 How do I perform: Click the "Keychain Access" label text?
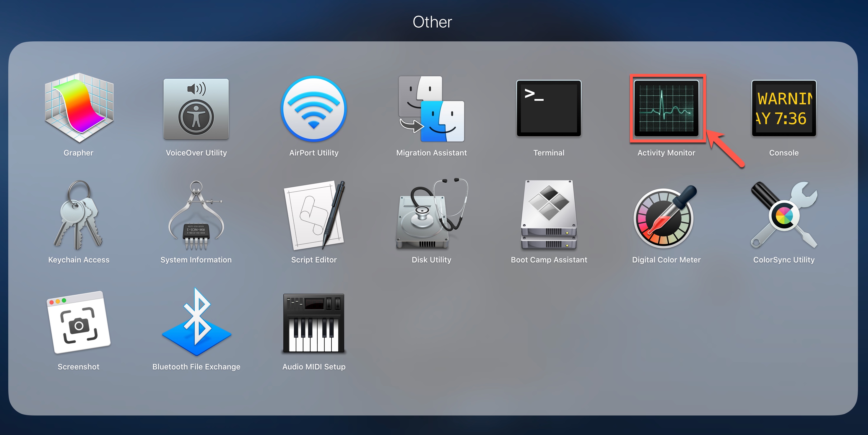(x=79, y=260)
